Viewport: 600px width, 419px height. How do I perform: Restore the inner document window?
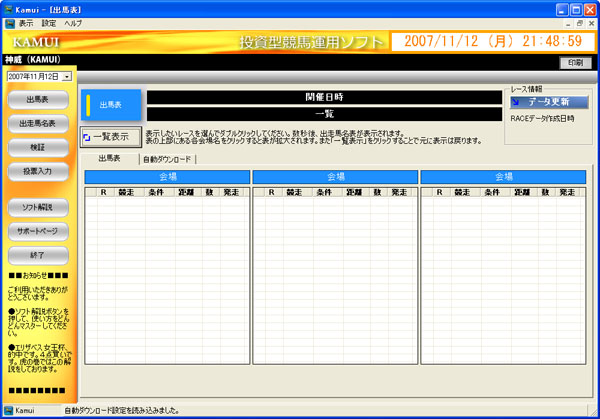pos(578,22)
